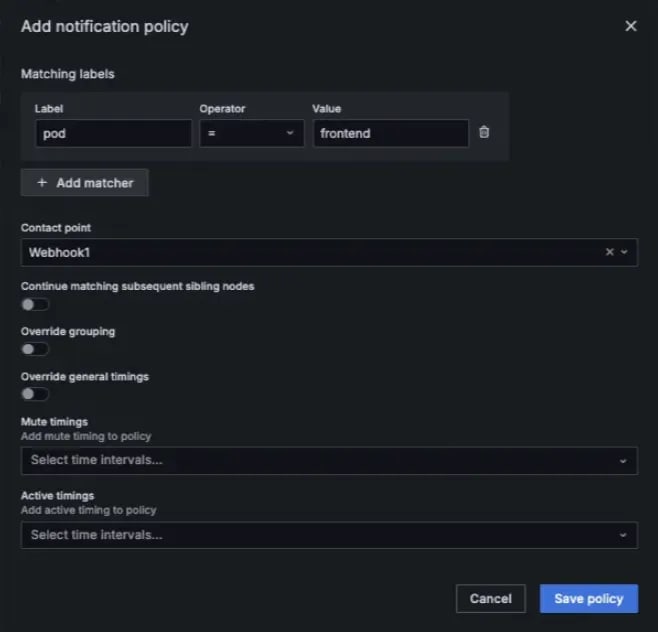Open the Operator dropdown showing equals
Image resolution: width=658 pixels, height=632 pixels.
(252, 133)
